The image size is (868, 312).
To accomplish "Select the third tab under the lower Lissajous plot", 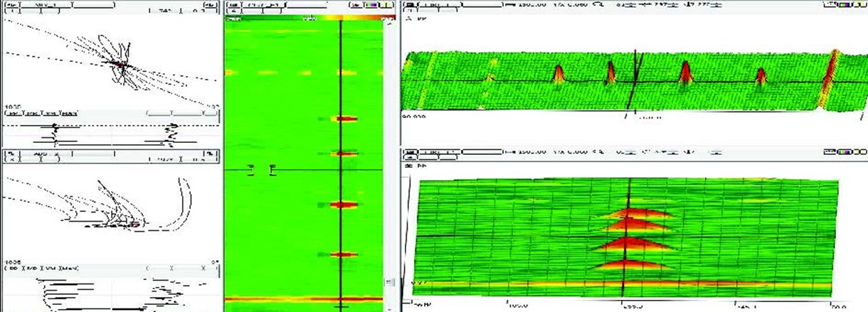I will (x=50, y=268).
